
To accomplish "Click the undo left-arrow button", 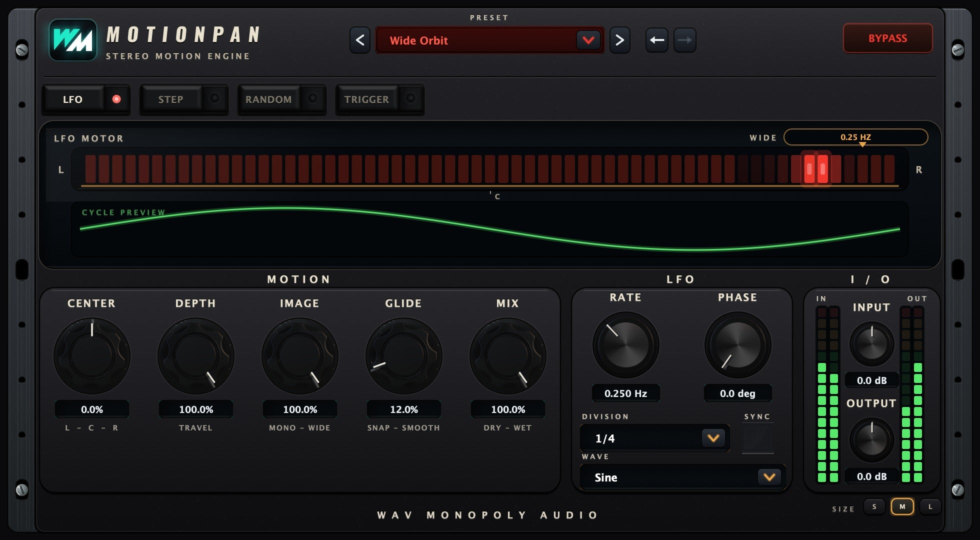I will coord(657,40).
